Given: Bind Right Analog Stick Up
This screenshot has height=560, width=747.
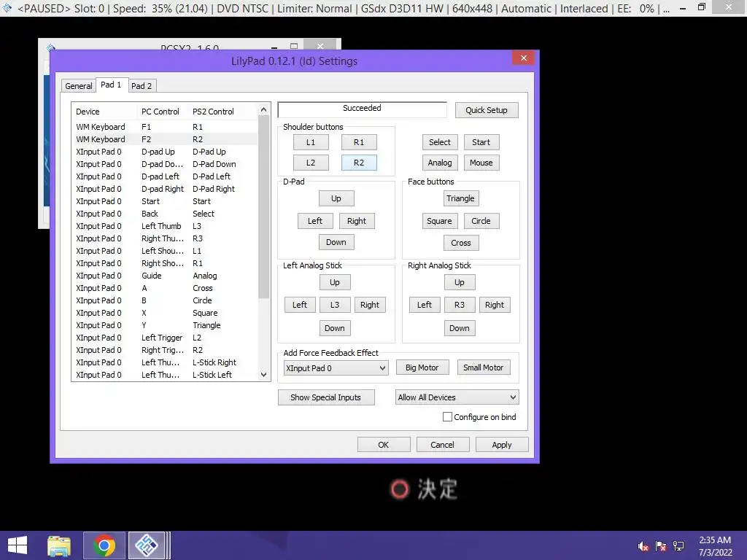Looking at the screenshot, I should 460,282.
